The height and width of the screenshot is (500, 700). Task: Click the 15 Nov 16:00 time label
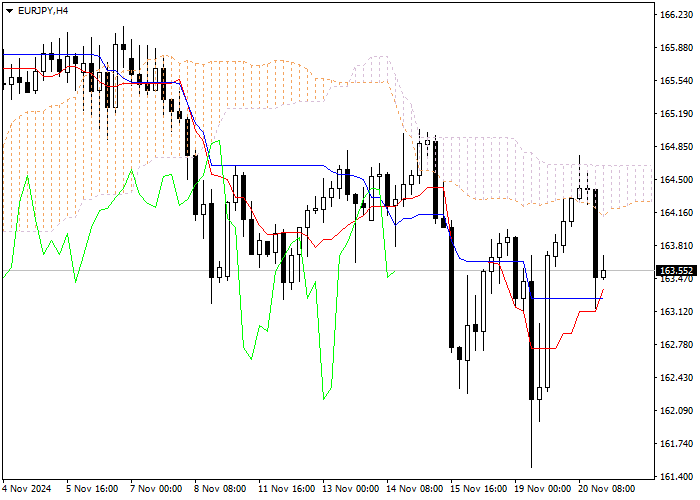(479, 489)
